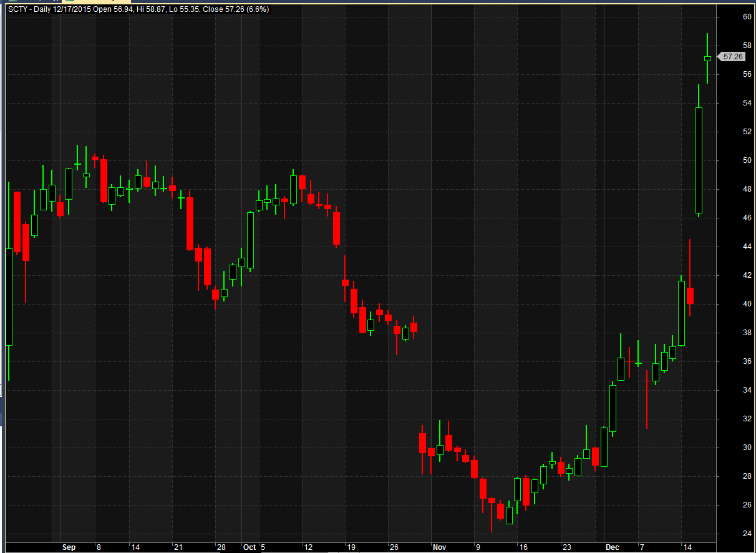This screenshot has height=553, width=756.
Task: Click the 7 date label in December
Action: (x=642, y=547)
